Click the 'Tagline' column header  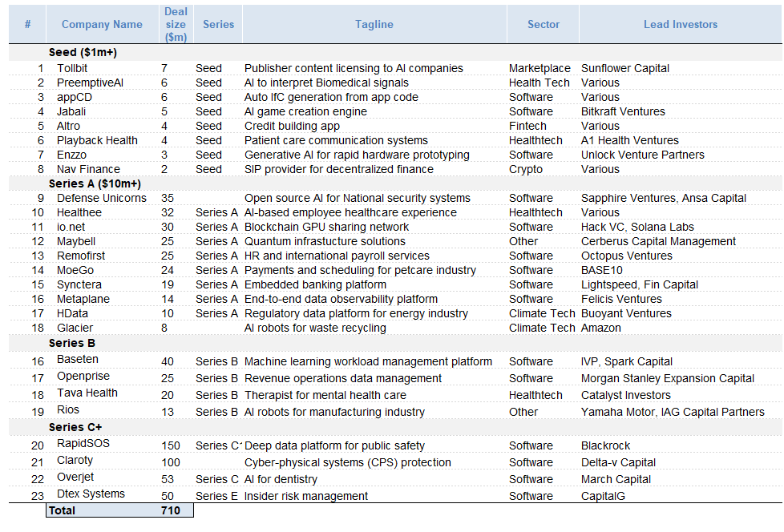click(x=374, y=24)
